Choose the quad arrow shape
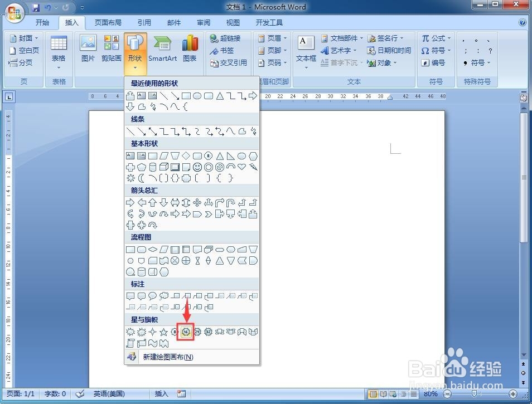Image resolution: width=532 pixels, height=404 pixels. click(x=197, y=203)
